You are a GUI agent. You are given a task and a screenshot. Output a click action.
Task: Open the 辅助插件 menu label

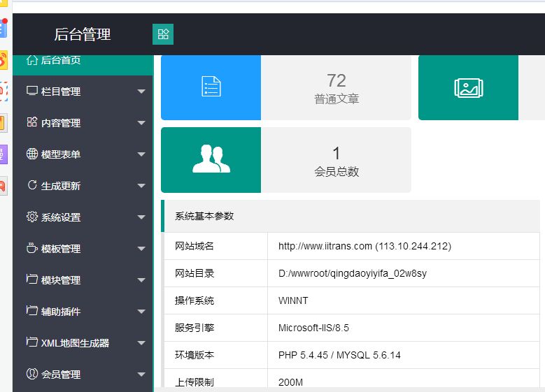pos(61,312)
